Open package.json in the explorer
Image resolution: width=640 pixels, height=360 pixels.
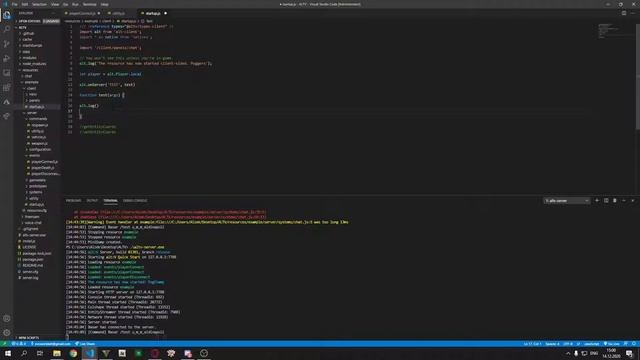tap(33, 259)
